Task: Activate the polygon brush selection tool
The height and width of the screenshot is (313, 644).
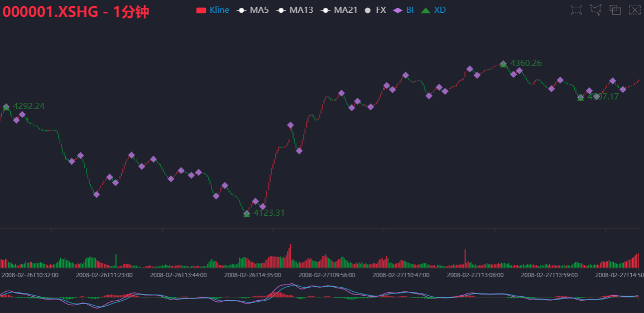Action: point(596,10)
